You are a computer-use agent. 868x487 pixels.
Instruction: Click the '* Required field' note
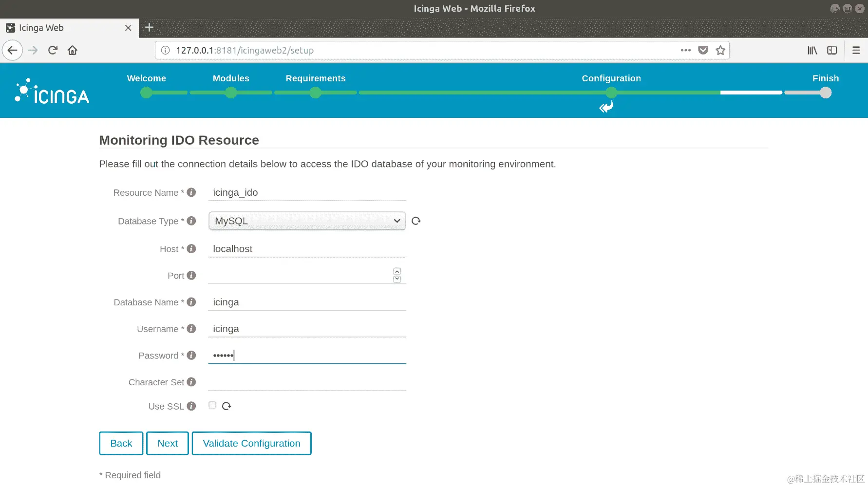click(130, 475)
